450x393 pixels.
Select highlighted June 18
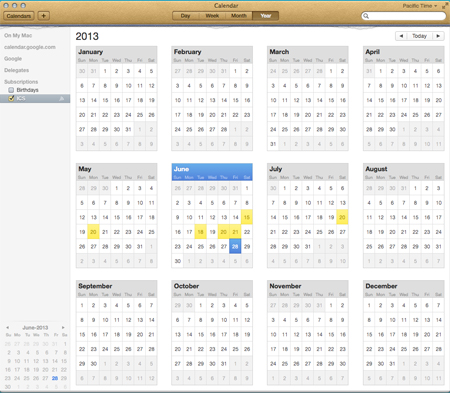(x=200, y=232)
